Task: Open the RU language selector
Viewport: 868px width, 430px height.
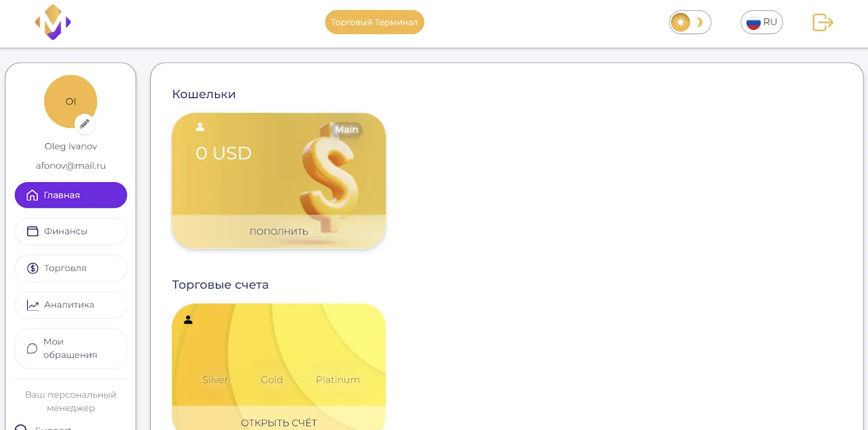Action: 762,22
